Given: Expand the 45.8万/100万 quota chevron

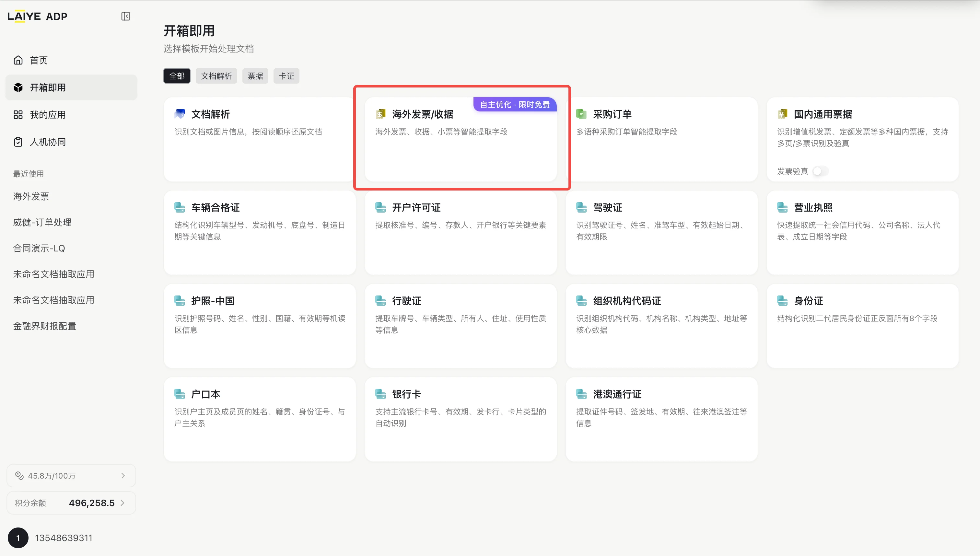Looking at the screenshot, I should coord(123,475).
